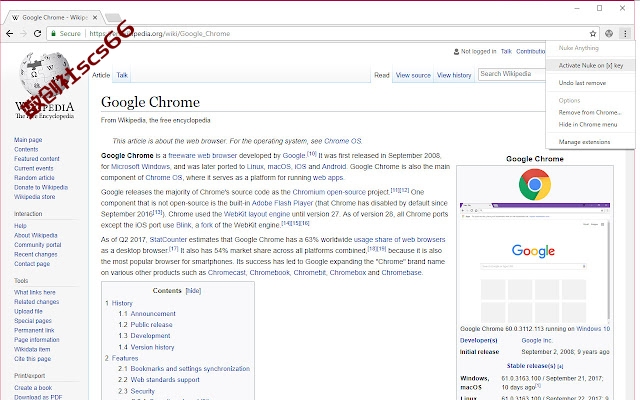Bookmark page with the star icon
The height and width of the screenshot is (400, 640).
tap(593, 33)
